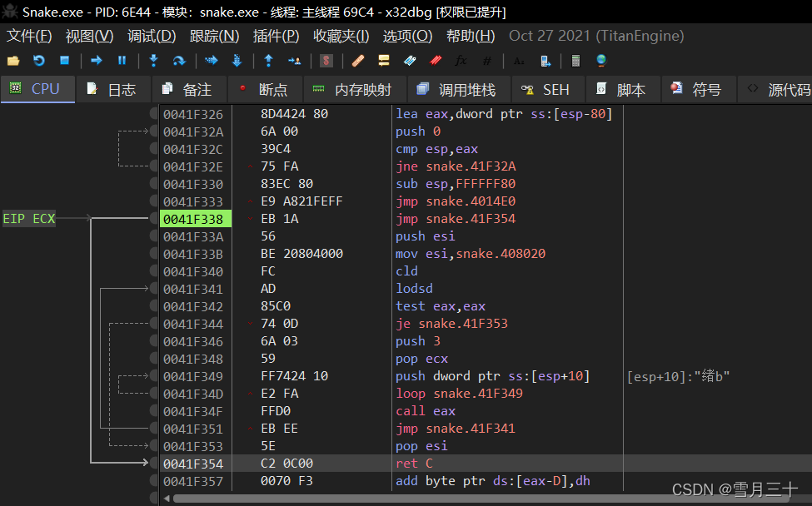Open the comments icon in the toolbar
Image resolution: width=812 pixels, height=506 pixels.
tap(384, 61)
